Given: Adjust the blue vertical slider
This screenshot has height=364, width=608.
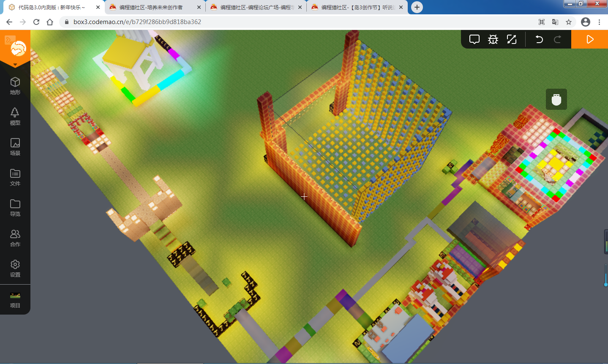Looking at the screenshot, I should pos(606,275).
